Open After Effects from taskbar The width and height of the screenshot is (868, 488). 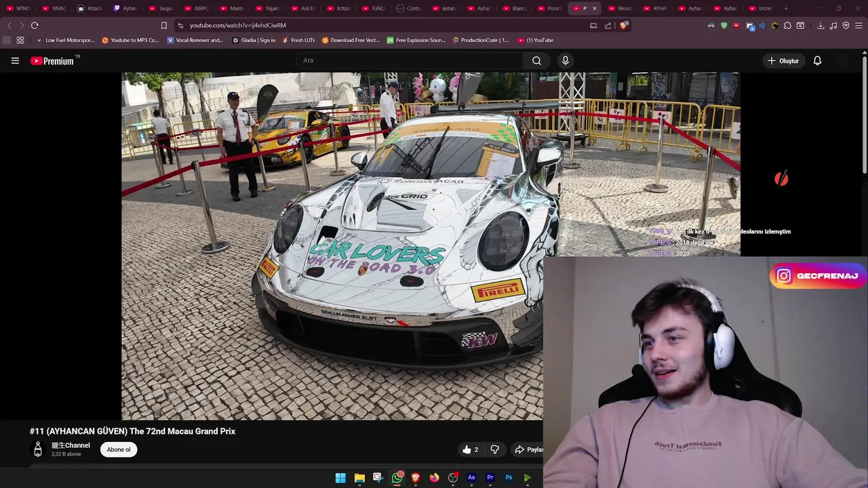[471, 478]
